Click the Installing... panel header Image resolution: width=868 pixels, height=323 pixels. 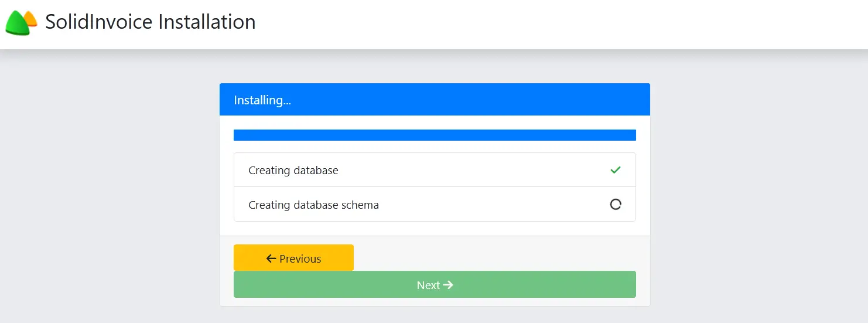tap(435, 100)
